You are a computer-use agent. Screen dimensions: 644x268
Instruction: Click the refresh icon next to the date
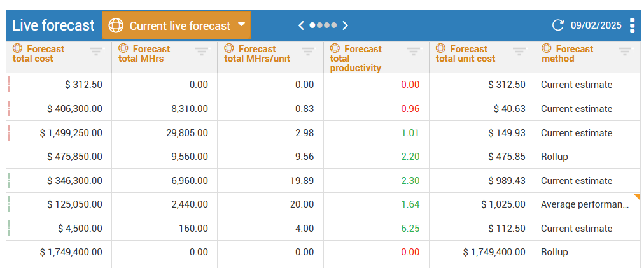tap(558, 25)
